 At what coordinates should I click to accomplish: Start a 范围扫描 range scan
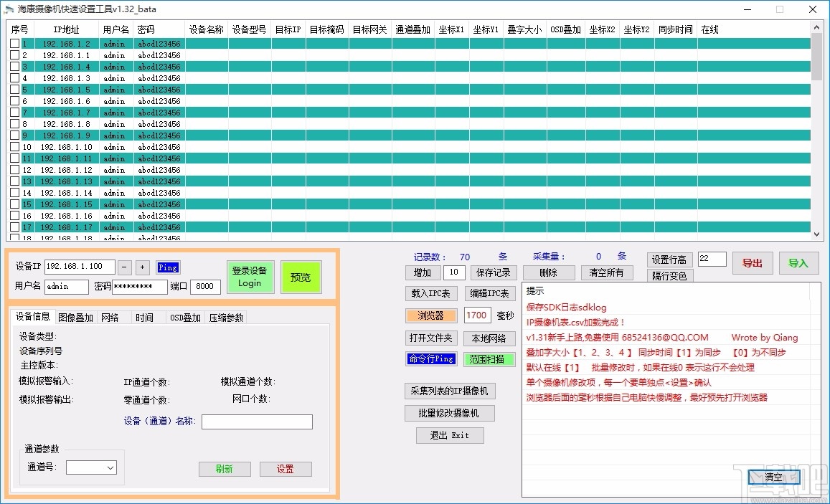coord(490,359)
